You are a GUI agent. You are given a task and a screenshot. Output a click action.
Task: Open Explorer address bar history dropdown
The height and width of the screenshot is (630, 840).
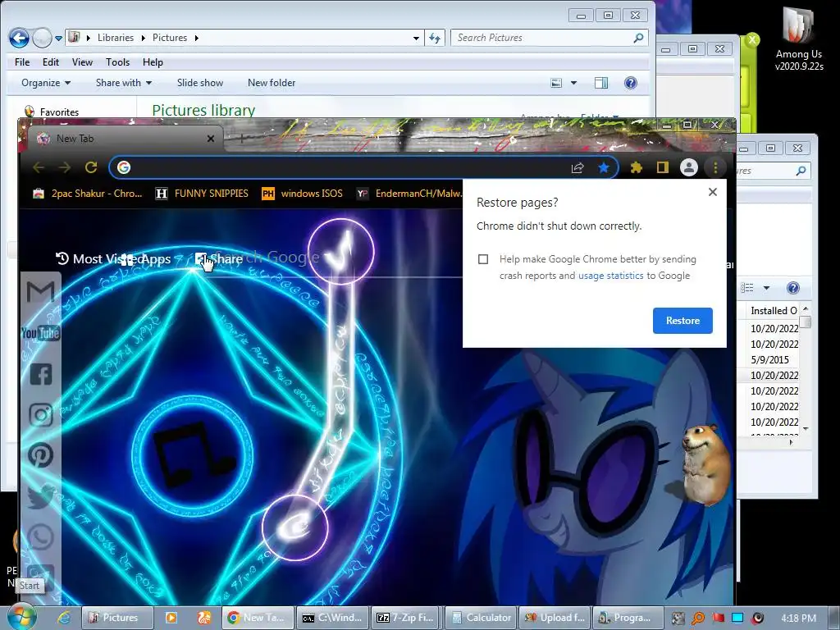pos(416,38)
